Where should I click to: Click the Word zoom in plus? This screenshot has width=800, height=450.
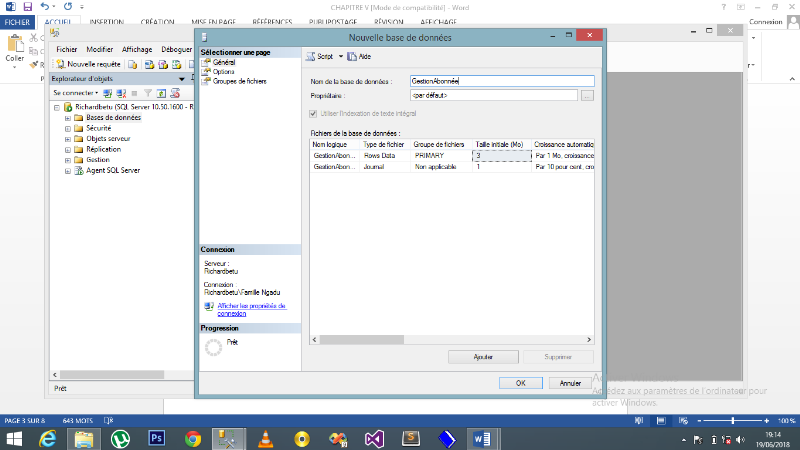[x=766, y=421]
